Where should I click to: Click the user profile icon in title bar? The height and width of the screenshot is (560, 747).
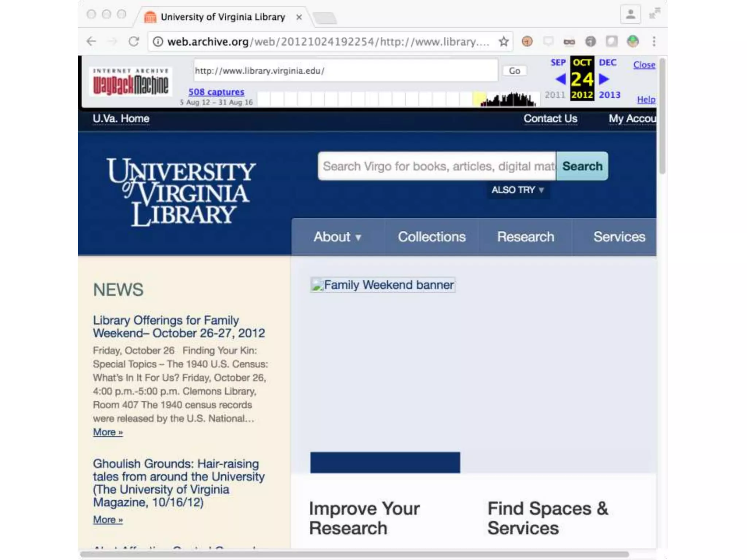tap(631, 15)
